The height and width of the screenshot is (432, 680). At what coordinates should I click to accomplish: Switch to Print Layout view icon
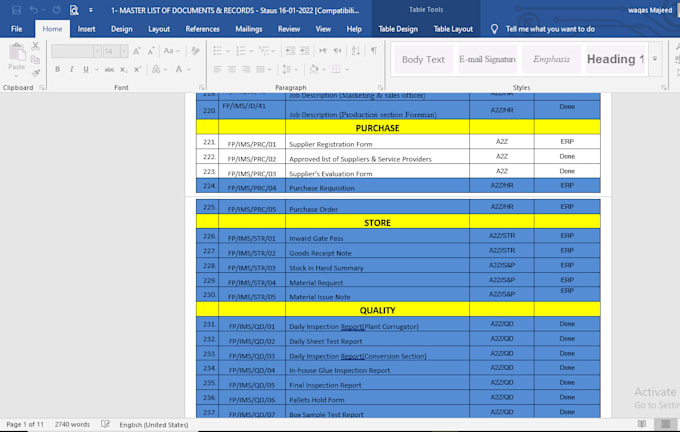[x=665, y=424]
